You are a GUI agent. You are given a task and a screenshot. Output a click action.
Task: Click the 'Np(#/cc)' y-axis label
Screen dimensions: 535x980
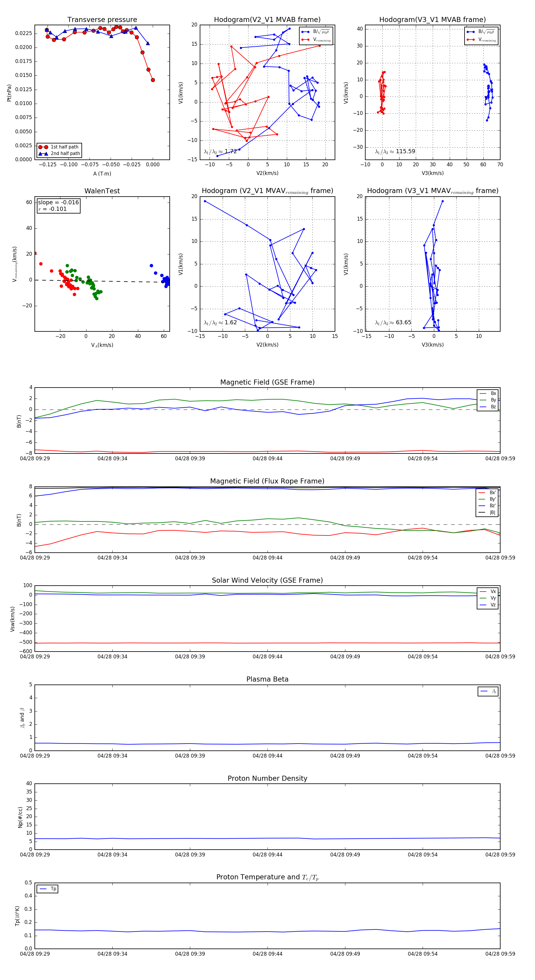pos(20,817)
